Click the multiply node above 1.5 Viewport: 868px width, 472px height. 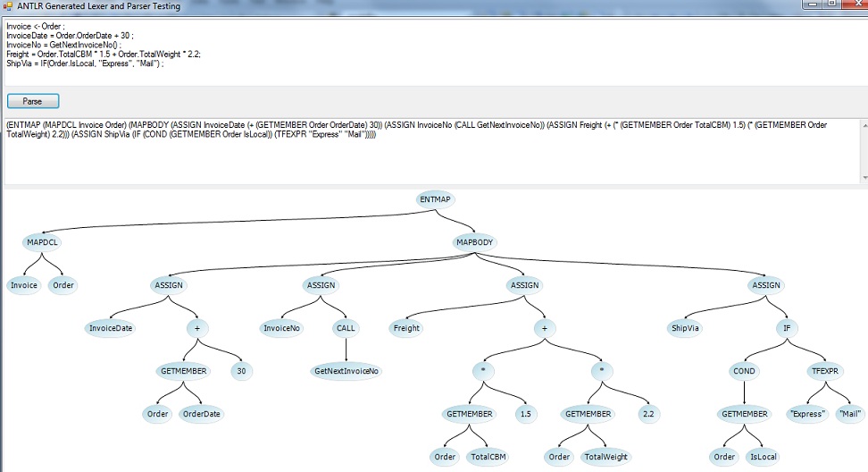pyautogui.click(x=483, y=371)
